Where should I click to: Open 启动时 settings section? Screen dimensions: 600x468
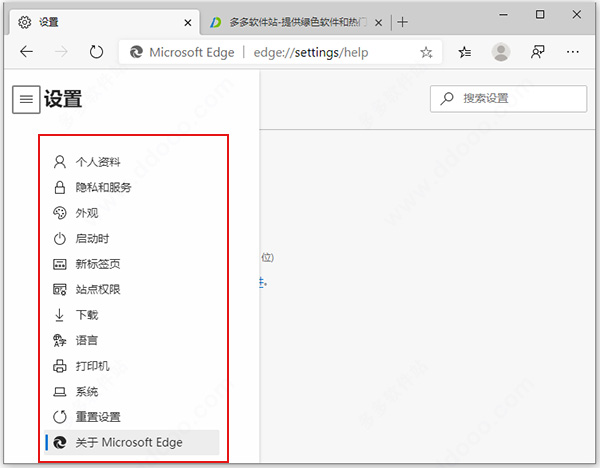coord(131,238)
